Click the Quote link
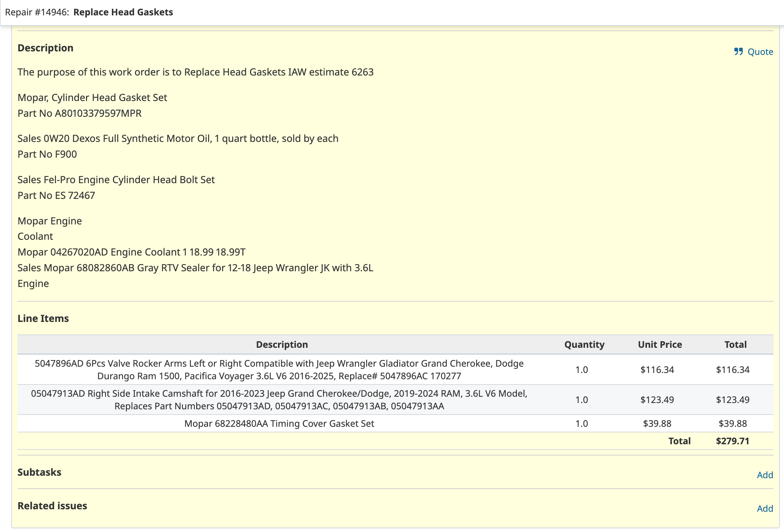Screen dimensions: 784x532 (x=760, y=52)
